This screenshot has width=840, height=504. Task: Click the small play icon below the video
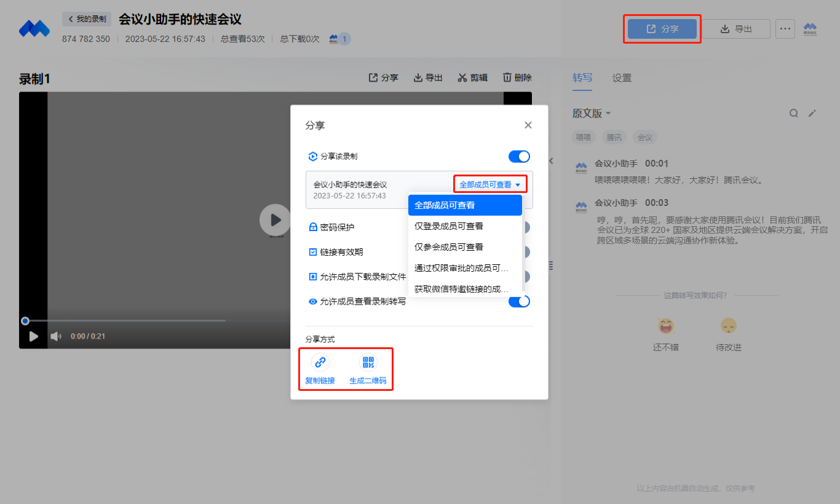tap(34, 336)
